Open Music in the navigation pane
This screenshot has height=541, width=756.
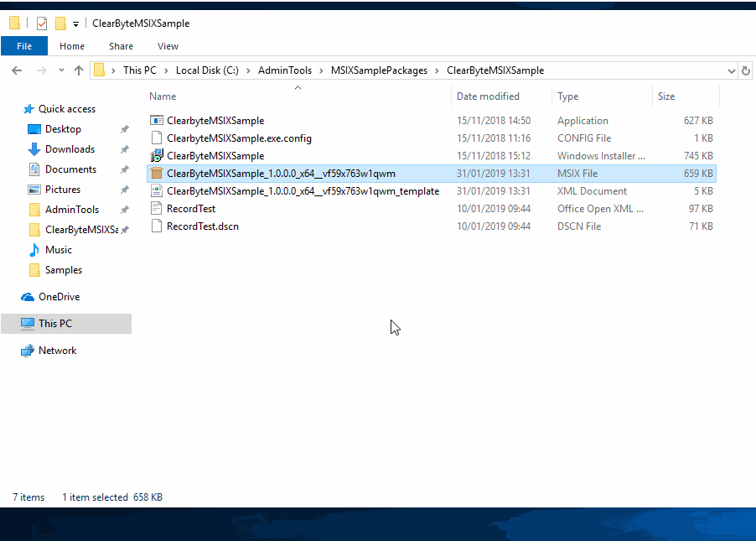(x=59, y=250)
